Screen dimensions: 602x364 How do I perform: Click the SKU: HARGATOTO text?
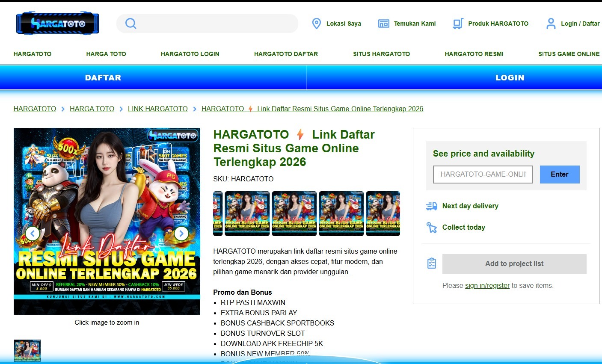pos(243,179)
